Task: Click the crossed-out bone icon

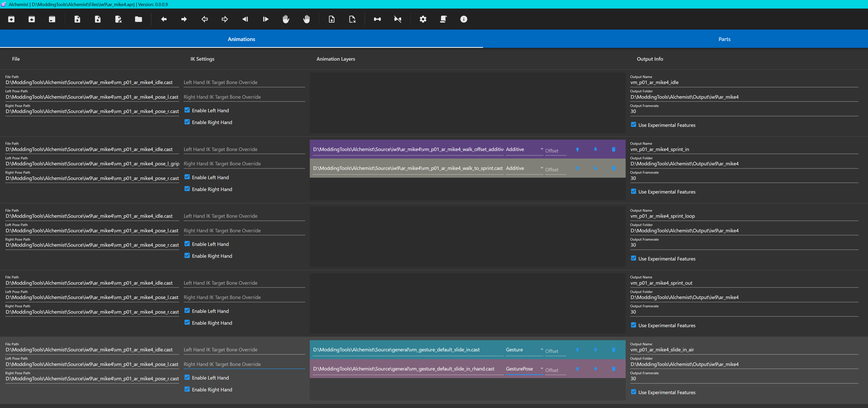Action: point(398,19)
